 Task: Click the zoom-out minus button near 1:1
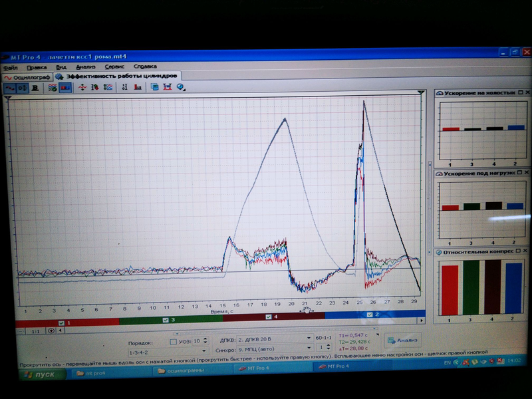pyautogui.click(x=21, y=331)
